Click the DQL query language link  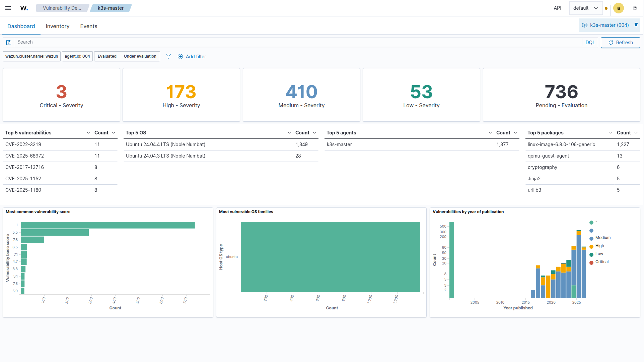[x=590, y=43]
